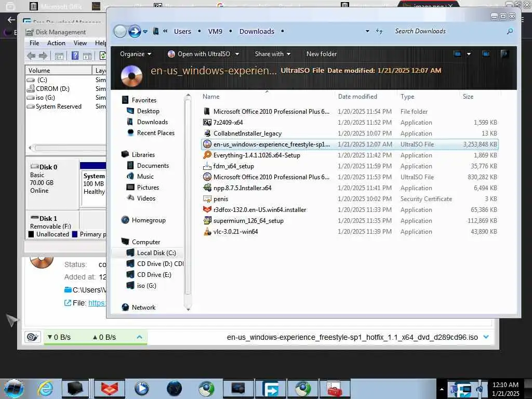Sort by the Date modified column header
This screenshot has width=532, height=399.
pyautogui.click(x=357, y=97)
